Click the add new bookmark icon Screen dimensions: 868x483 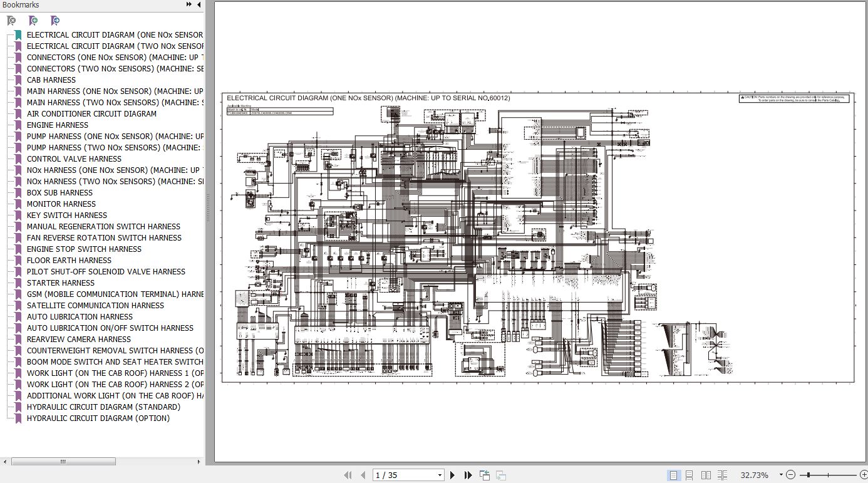click(x=33, y=21)
